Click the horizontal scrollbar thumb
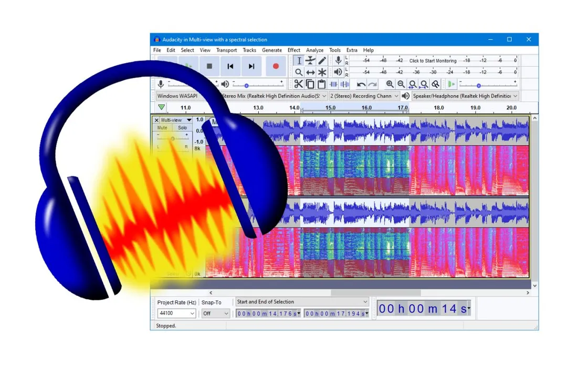588x368 pixels. point(376,293)
